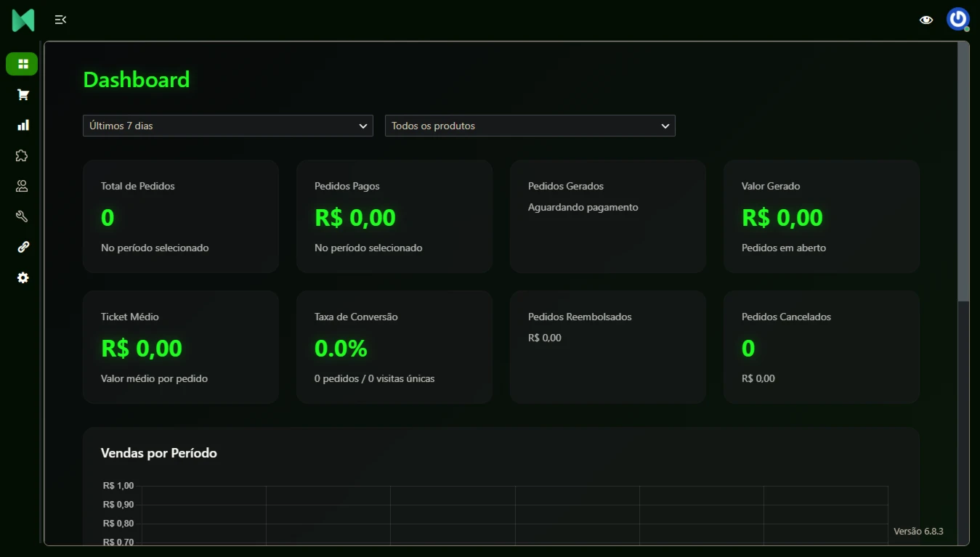
Task: Open the users icon in sidebar
Action: 23,187
